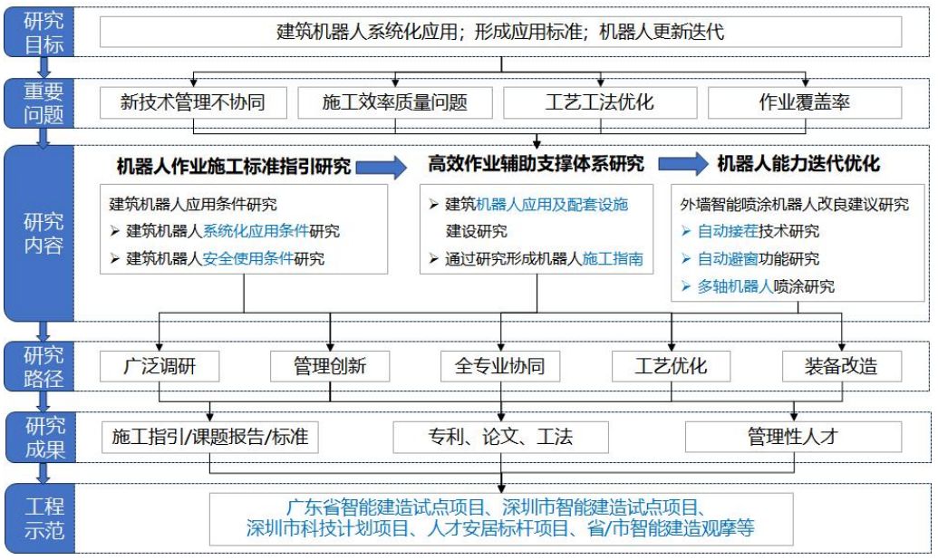The width and height of the screenshot is (938, 560).
Task: Select the 施工效率质量问题 box
Action: (x=395, y=102)
